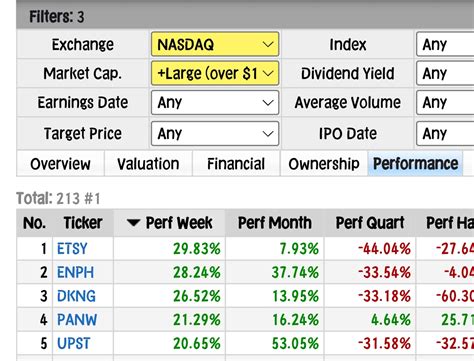The height and width of the screenshot is (361, 474).
Task: Switch to the Financial tab
Action: pyautogui.click(x=236, y=164)
